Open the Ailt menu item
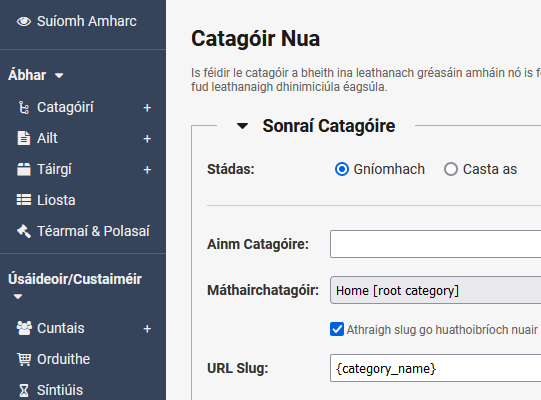The width and height of the screenshot is (541, 400). click(x=47, y=138)
